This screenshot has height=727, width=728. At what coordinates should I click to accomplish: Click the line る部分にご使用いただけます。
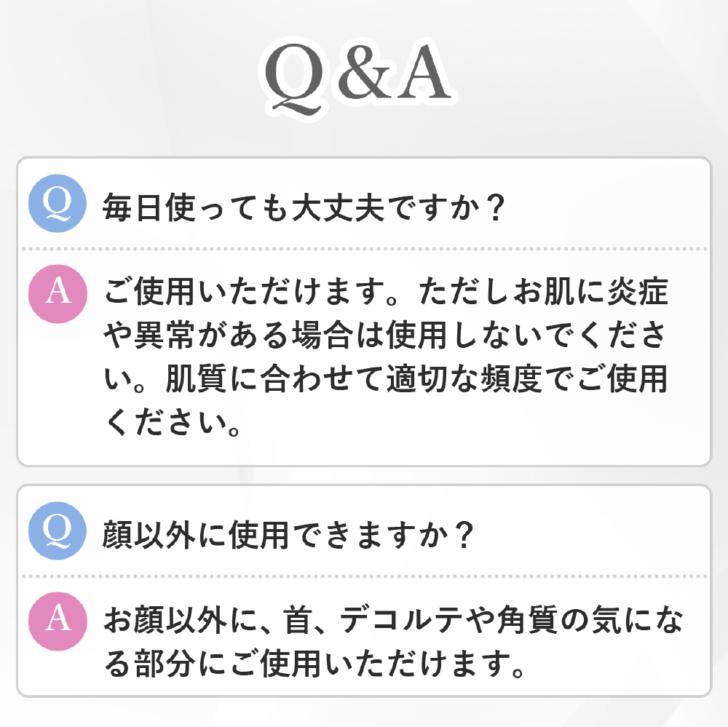point(314,664)
